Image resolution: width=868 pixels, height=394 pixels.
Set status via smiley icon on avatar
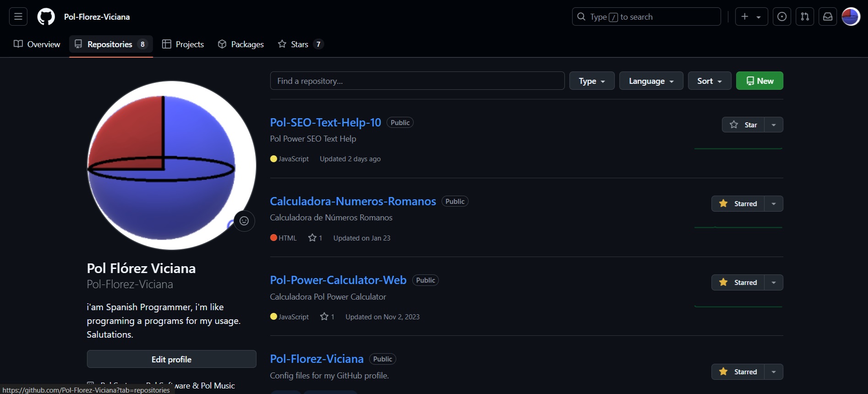pyautogui.click(x=244, y=221)
